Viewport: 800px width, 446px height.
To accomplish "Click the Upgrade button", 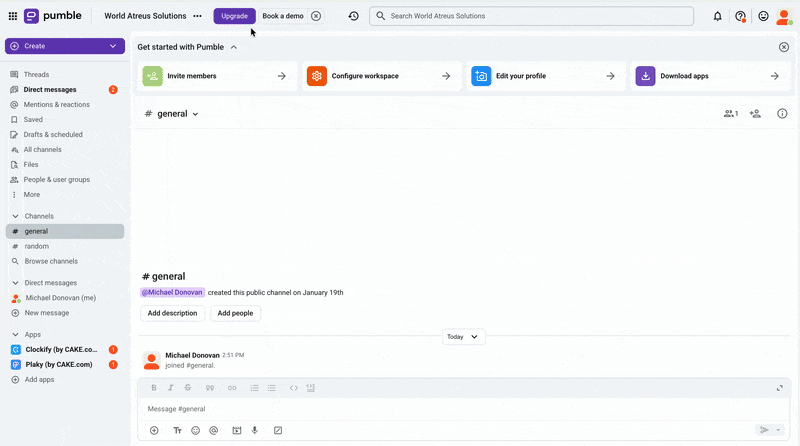I will click(234, 16).
